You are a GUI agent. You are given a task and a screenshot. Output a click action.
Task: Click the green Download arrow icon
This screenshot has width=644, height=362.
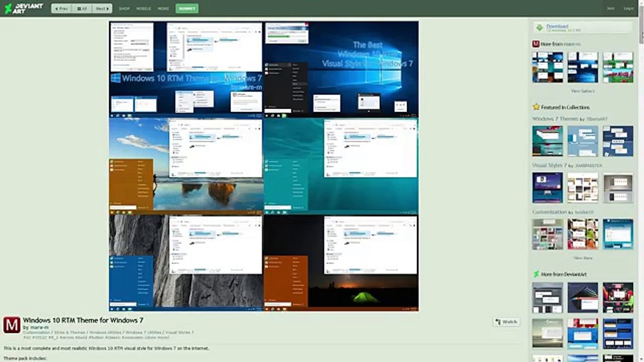pos(539,28)
